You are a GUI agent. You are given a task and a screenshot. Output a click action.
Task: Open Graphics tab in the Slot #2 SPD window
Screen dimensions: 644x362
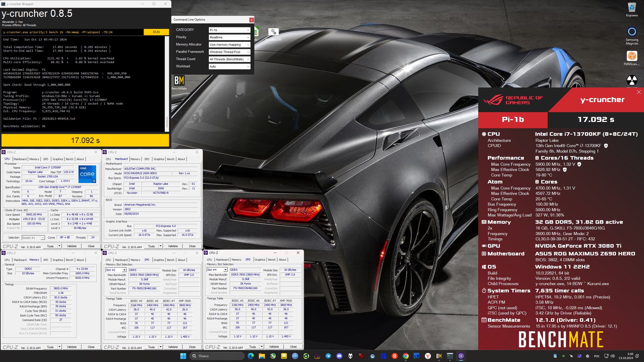coord(159,260)
